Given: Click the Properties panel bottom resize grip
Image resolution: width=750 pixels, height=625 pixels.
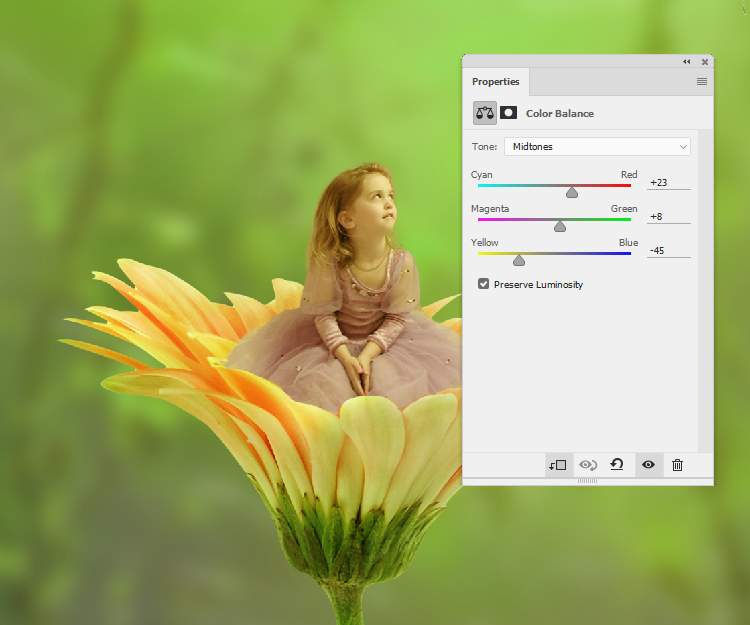Looking at the screenshot, I should point(587,481).
